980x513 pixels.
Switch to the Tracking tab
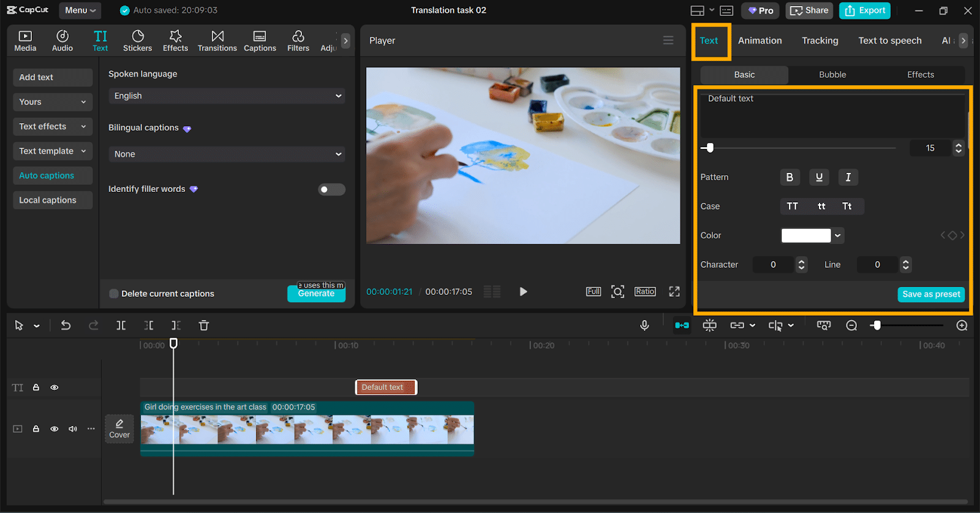(x=820, y=40)
